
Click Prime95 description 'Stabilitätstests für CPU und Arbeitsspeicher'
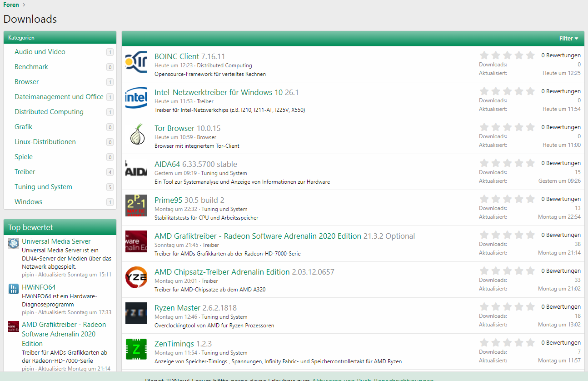point(206,218)
